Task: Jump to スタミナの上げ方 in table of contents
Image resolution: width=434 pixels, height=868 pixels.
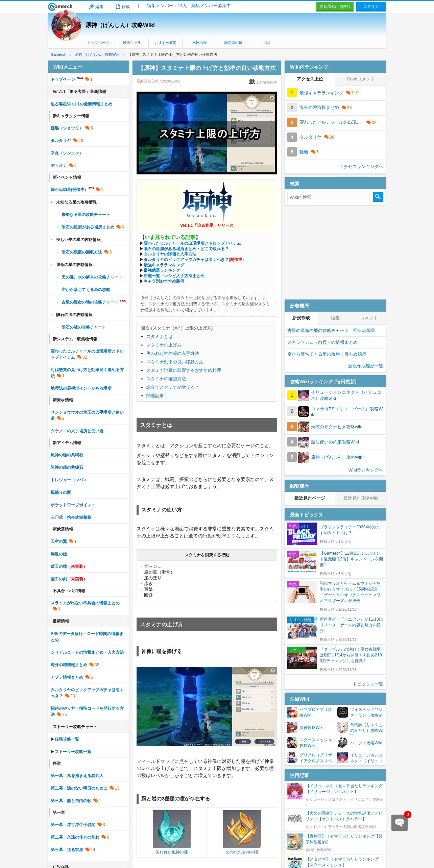Action: 164,345
